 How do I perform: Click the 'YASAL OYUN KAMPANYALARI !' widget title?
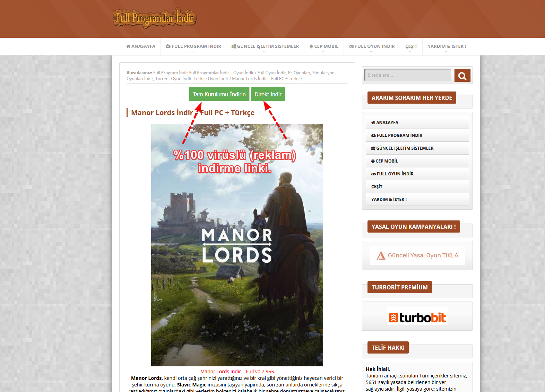[414, 227]
